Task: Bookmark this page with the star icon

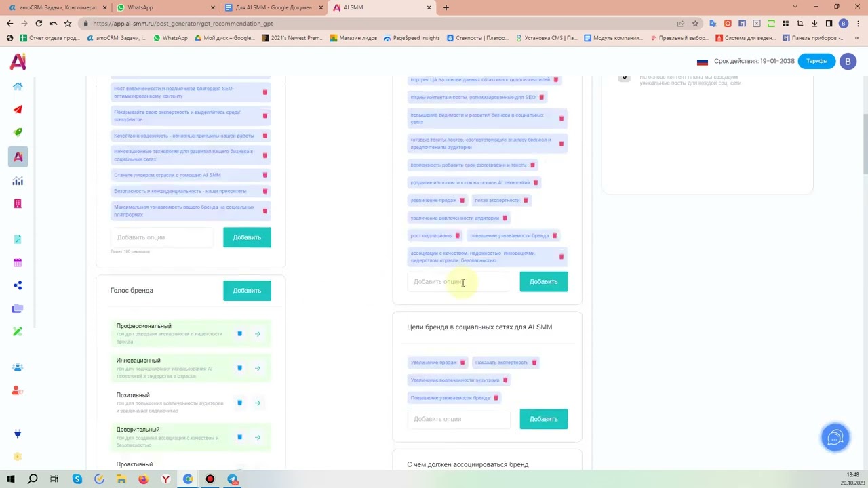Action: (696, 23)
